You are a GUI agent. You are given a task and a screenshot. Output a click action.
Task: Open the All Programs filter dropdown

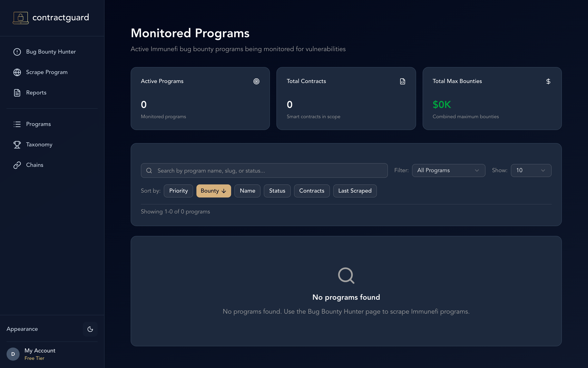[x=449, y=170]
